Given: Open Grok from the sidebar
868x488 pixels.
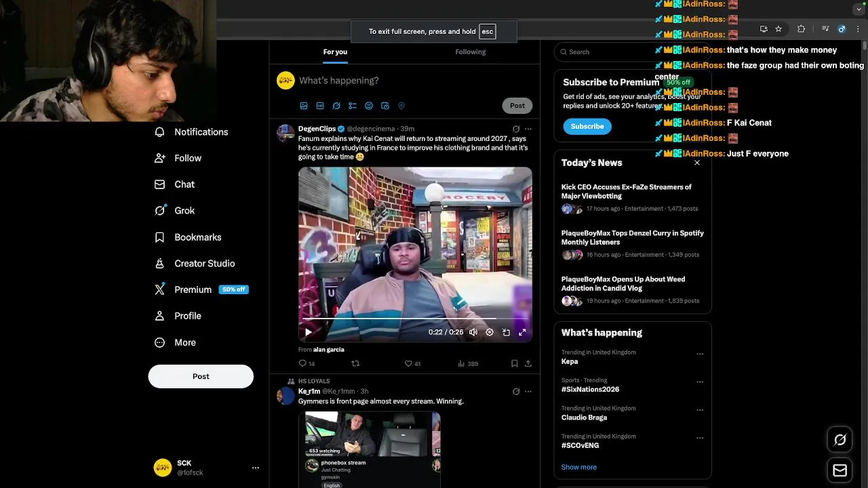Looking at the screenshot, I should click(175, 211).
